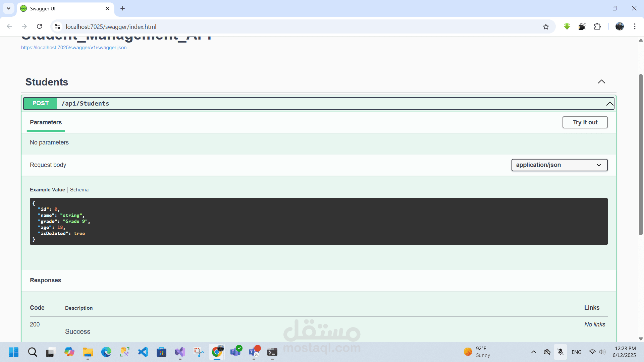Open the green download extension icon
This screenshot has width=644, height=362.
tap(567, 26)
